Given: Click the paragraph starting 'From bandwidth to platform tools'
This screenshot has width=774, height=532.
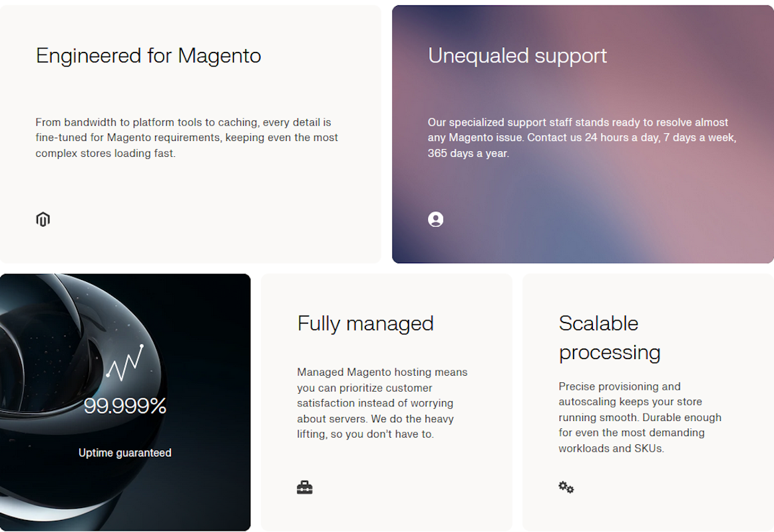Looking at the screenshot, I should pyautogui.click(x=187, y=138).
